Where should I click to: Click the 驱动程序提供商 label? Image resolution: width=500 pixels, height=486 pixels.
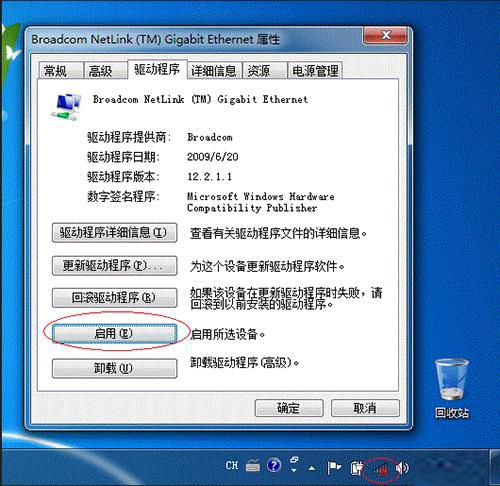(x=129, y=137)
